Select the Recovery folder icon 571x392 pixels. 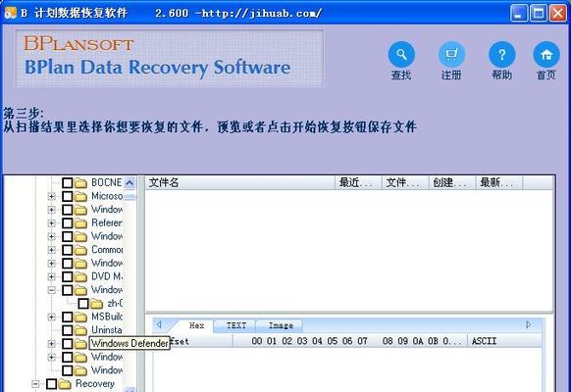click(x=65, y=383)
